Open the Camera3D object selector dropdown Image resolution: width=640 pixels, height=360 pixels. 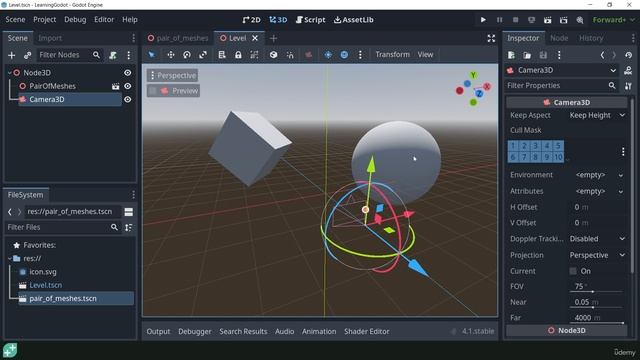pyautogui.click(x=562, y=71)
